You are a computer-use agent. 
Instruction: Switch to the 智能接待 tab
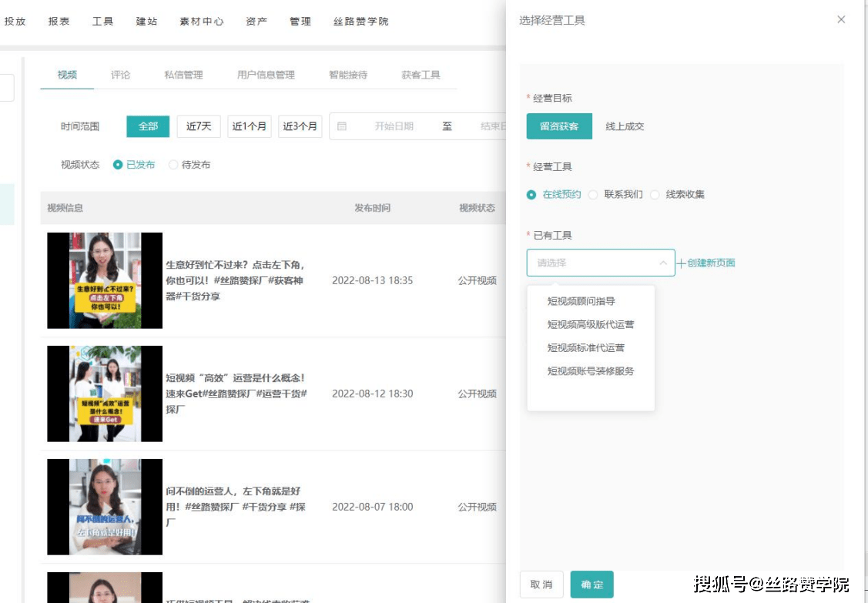tap(348, 75)
